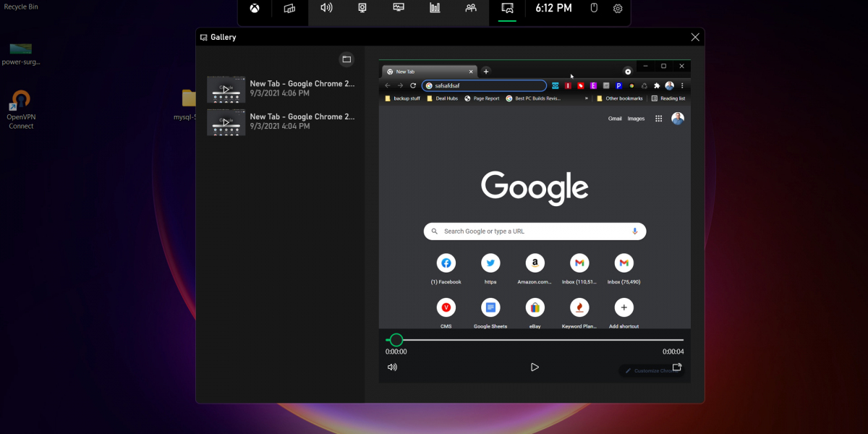
Task: Click the Xbox logo in Game Bar
Action: pyautogui.click(x=255, y=9)
